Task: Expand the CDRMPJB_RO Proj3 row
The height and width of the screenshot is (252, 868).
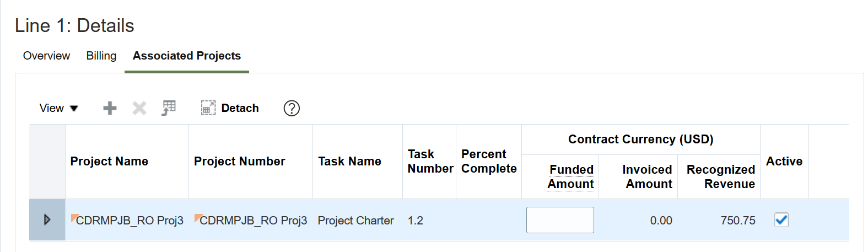Action: tap(47, 219)
